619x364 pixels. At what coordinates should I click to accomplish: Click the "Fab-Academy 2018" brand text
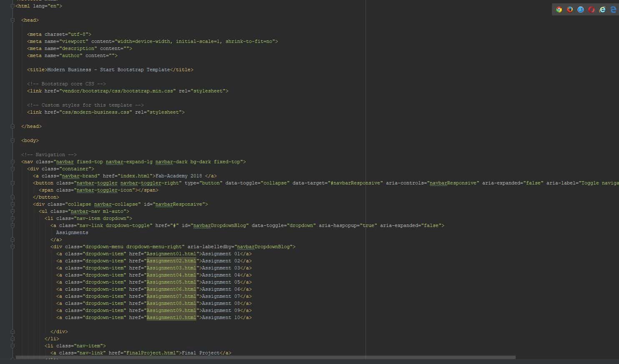[179, 176]
